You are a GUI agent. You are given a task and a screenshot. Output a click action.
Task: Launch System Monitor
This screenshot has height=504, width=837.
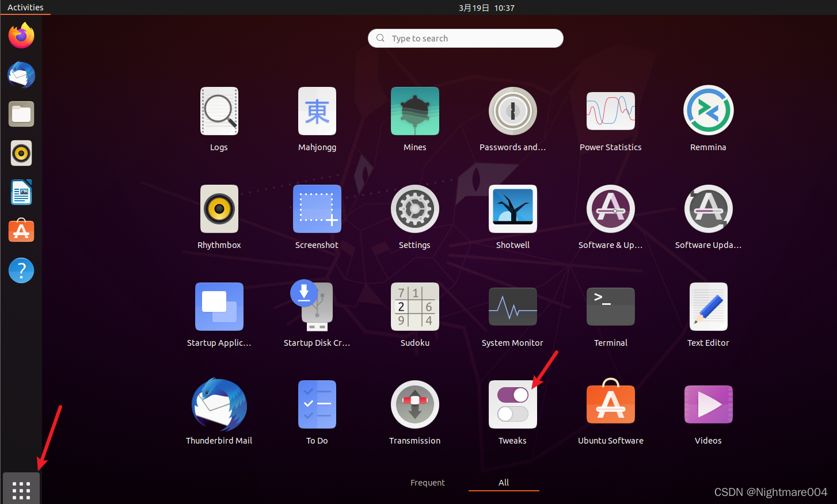513,307
